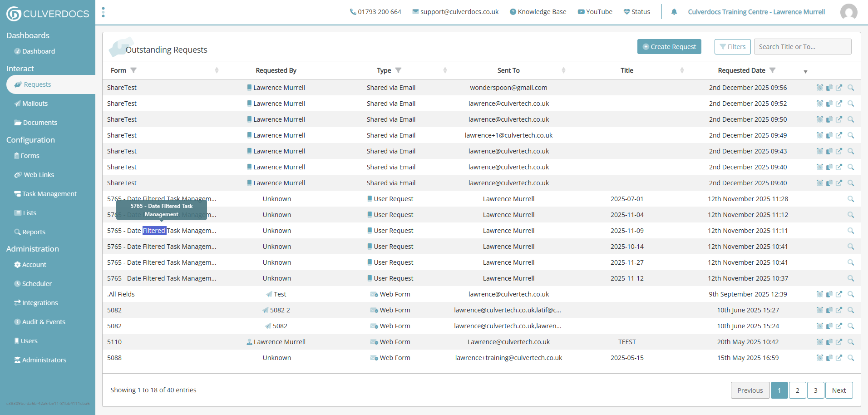Toggle the Requested Date descending sort arrow
The height and width of the screenshot is (415, 868).
tap(805, 72)
